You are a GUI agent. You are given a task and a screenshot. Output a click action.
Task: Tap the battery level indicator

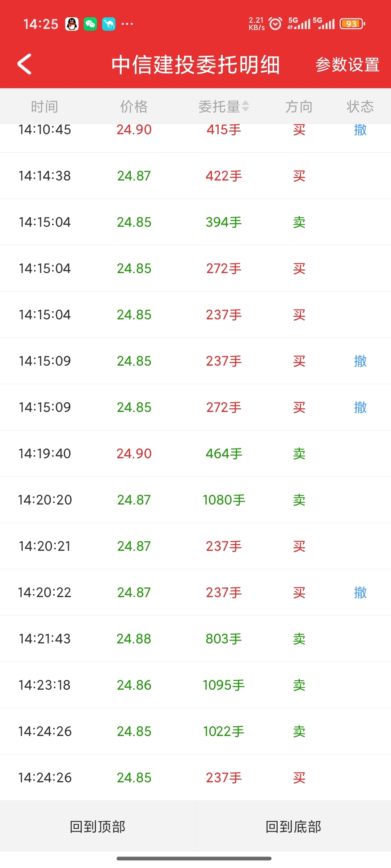point(352,24)
